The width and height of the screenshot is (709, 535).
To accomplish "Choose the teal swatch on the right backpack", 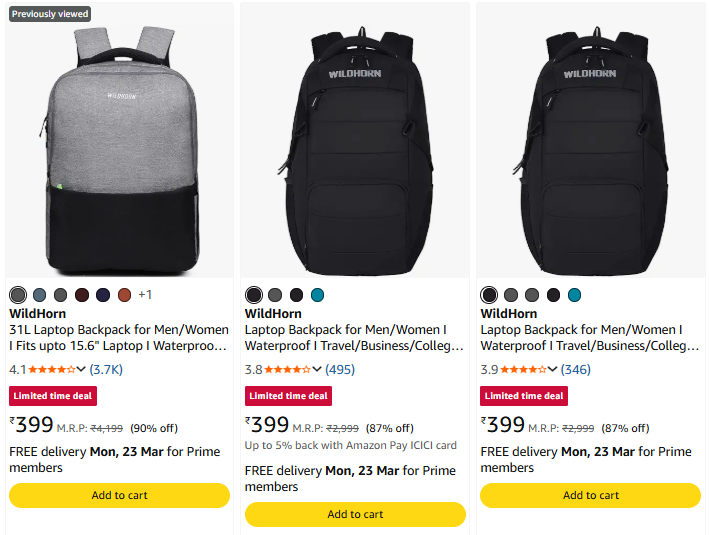I will pos(574,295).
